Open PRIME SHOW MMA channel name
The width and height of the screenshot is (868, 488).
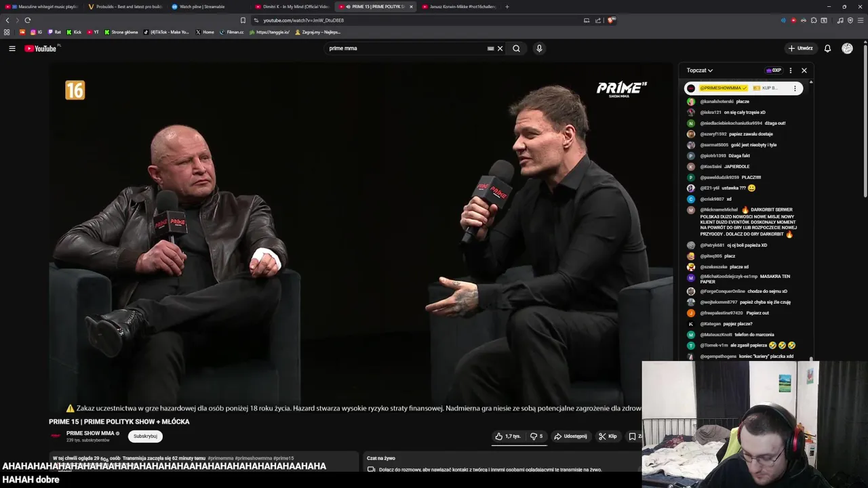(x=90, y=433)
